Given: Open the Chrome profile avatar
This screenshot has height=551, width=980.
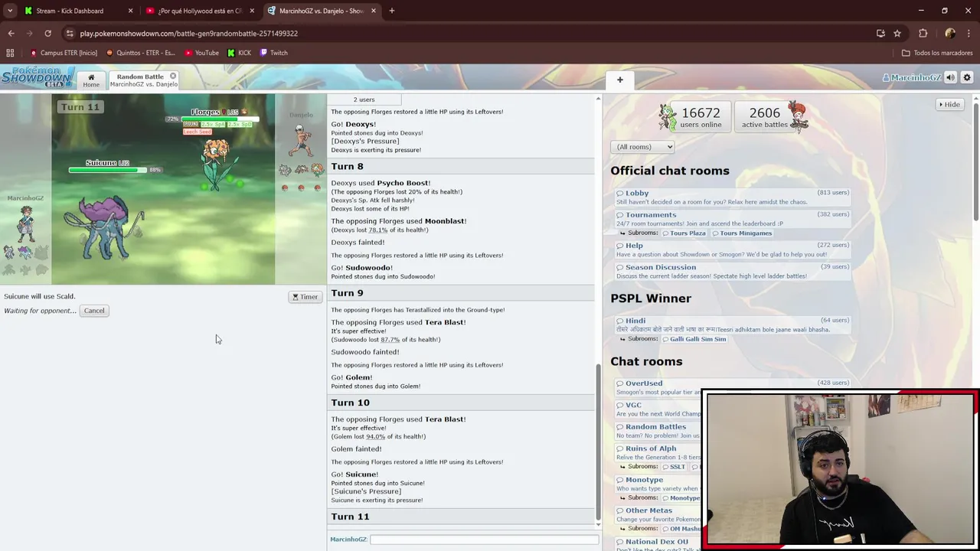Looking at the screenshot, I should [x=950, y=34].
